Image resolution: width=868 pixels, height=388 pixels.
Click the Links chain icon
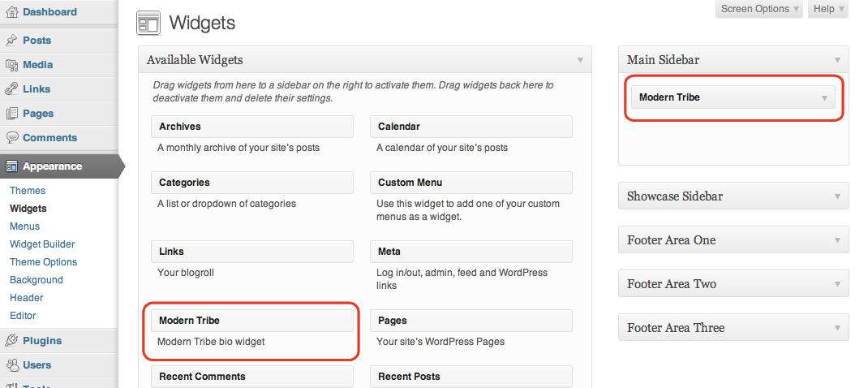point(11,89)
